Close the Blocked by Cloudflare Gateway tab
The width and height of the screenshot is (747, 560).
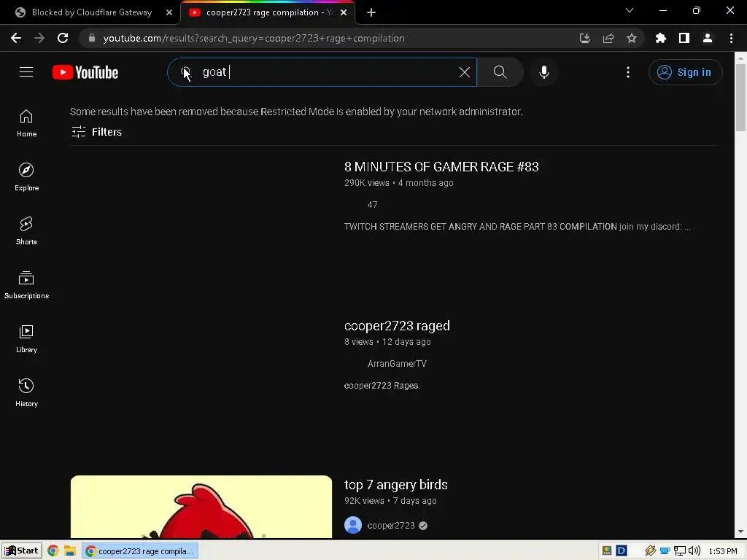coord(169,12)
